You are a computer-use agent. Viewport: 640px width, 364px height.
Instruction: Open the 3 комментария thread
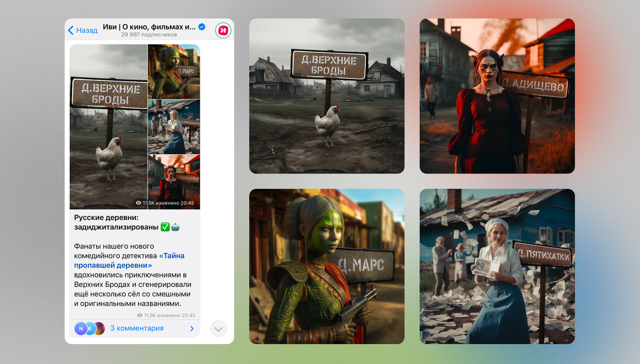[x=137, y=328]
